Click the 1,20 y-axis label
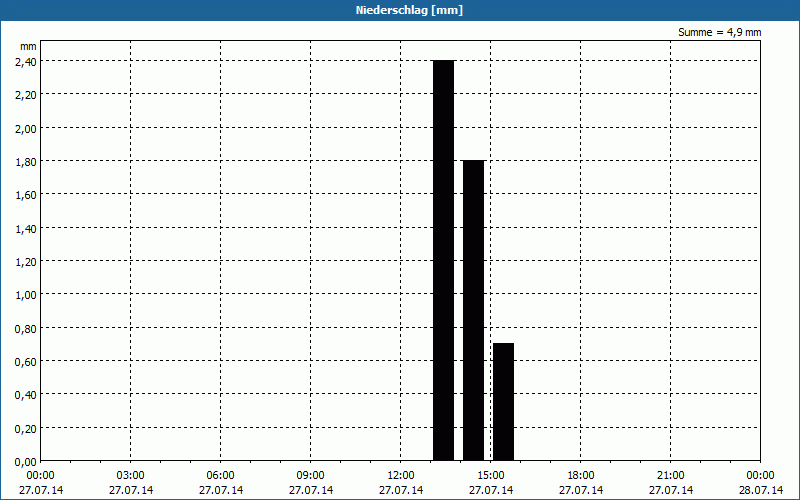The height and width of the screenshot is (500, 800). pos(26,261)
